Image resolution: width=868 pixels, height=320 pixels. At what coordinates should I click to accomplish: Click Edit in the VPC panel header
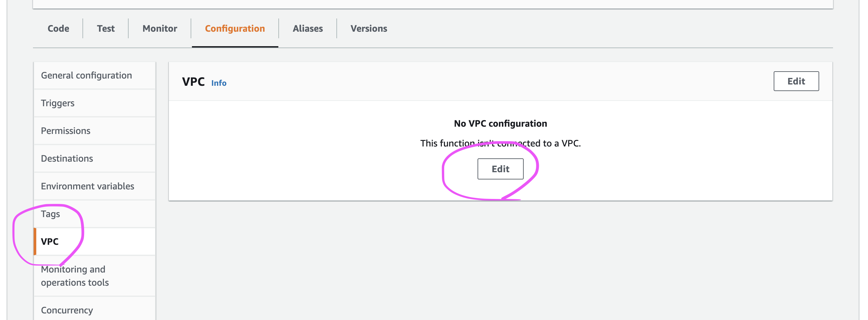[796, 81]
